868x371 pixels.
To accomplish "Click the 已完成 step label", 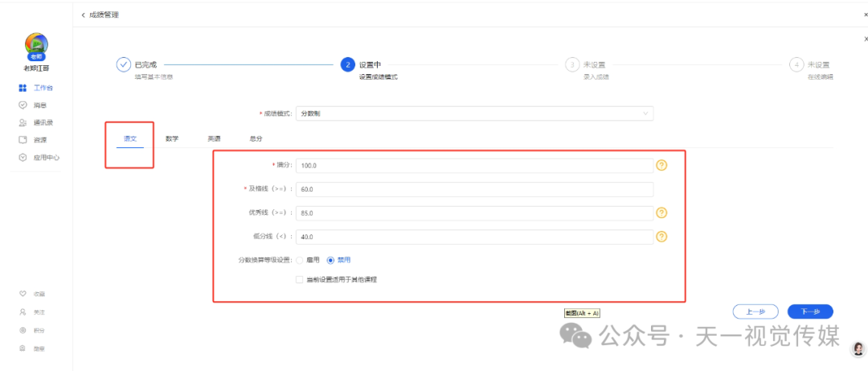I will pyautogui.click(x=146, y=65).
